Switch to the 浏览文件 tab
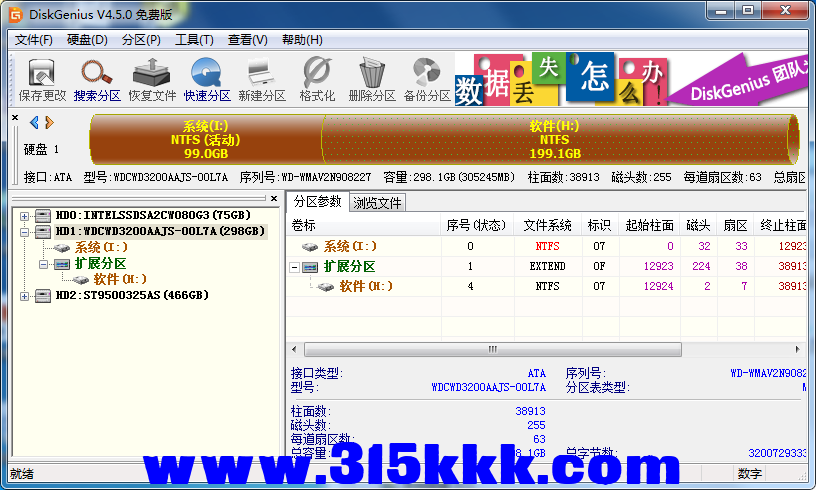816x490 pixels. pyautogui.click(x=377, y=203)
